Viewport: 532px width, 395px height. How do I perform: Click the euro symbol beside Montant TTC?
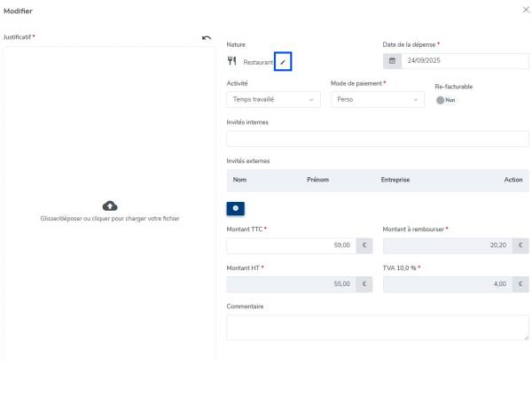click(x=364, y=246)
